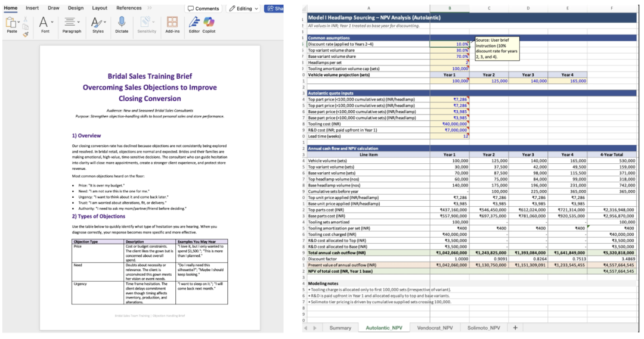Start Dictate with the microphone icon

pyautogui.click(x=122, y=23)
